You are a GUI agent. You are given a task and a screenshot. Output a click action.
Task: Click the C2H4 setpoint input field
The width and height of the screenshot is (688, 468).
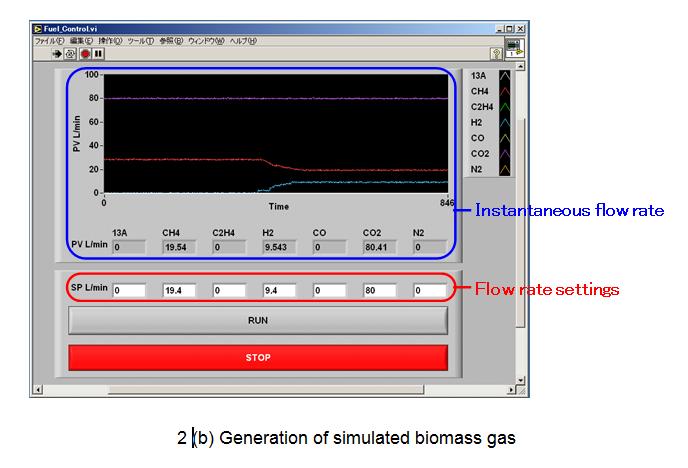click(229, 290)
